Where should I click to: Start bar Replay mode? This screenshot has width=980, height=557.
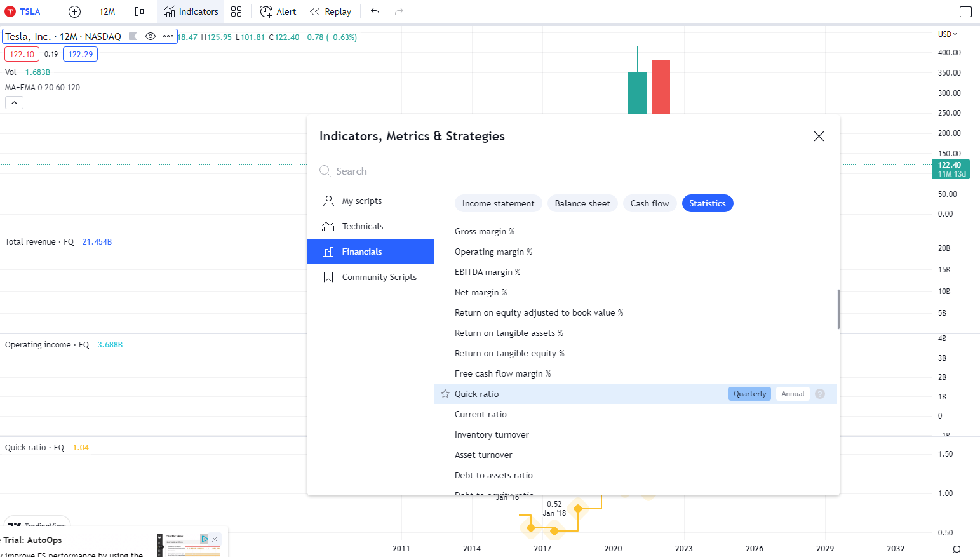pyautogui.click(x=331, y=11)
